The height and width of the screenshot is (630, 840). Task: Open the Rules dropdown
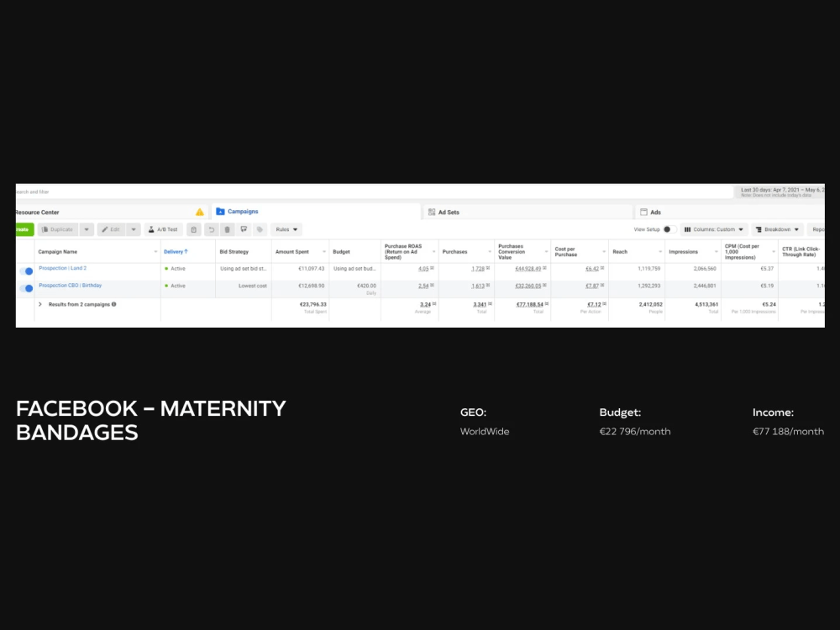click(286, 229)
